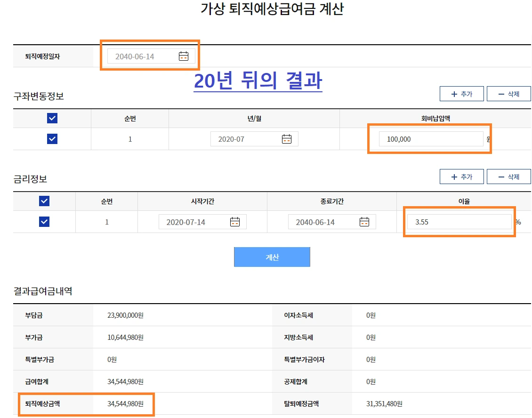Click the 추가 button in 금리정보 section
The width and height of the screenshot is (532, 418).
(x=462, y=176)
